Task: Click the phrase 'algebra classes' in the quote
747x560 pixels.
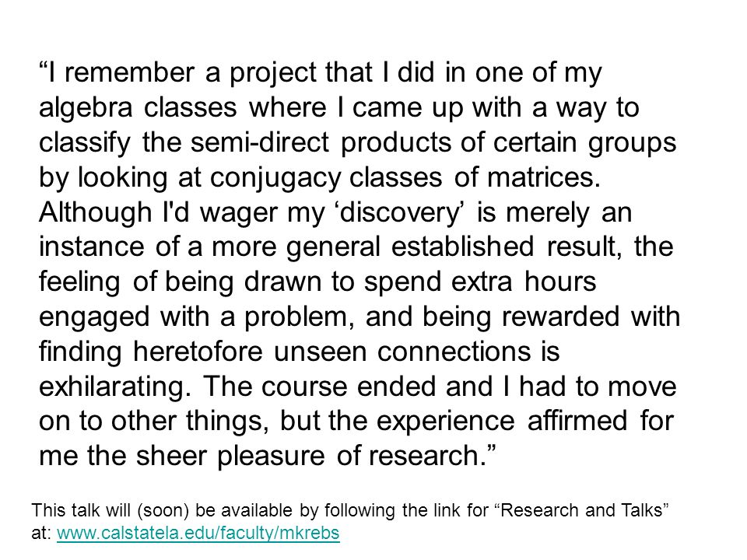Action: 138,109
